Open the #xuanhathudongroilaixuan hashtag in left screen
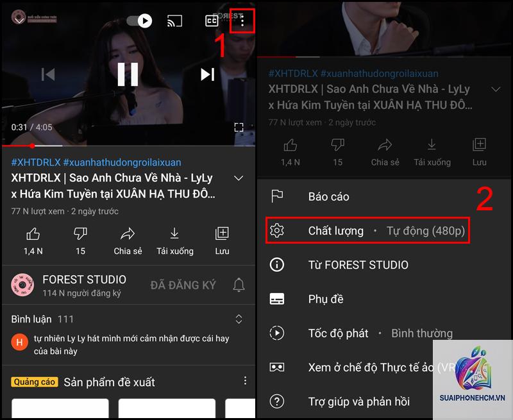This screenshot has height=420, width=513. [x=122, y=162]
